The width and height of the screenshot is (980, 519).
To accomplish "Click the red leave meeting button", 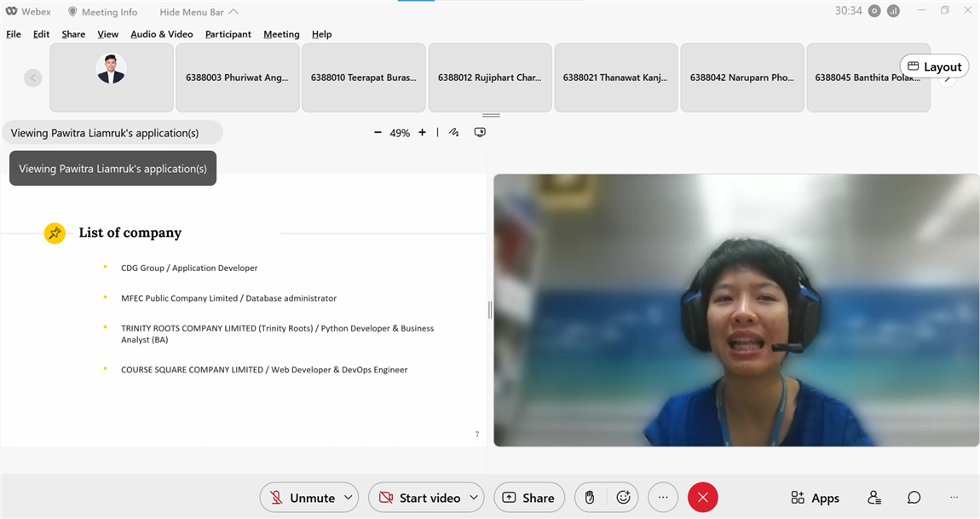I will [x=702, y=498].
